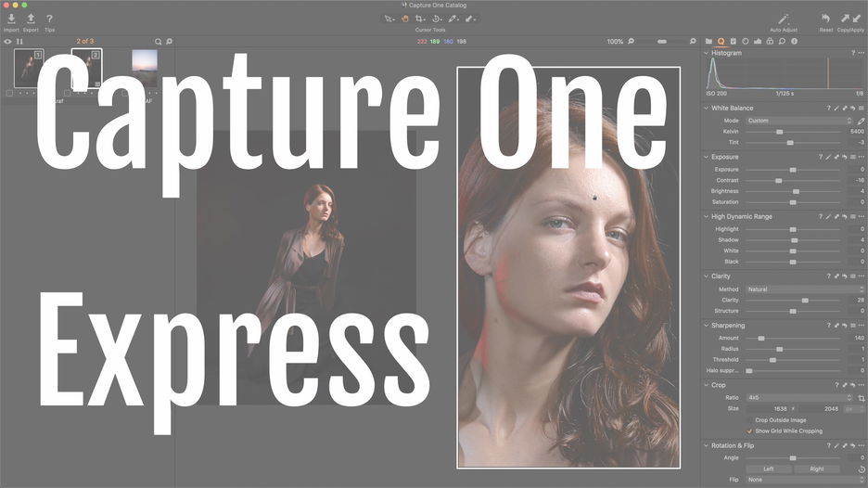Reset the Exposure tool with undo arrow
Image resolution: width=868 pixels, height=488 pixels.
pyautogui.click(x=845, y=157)
